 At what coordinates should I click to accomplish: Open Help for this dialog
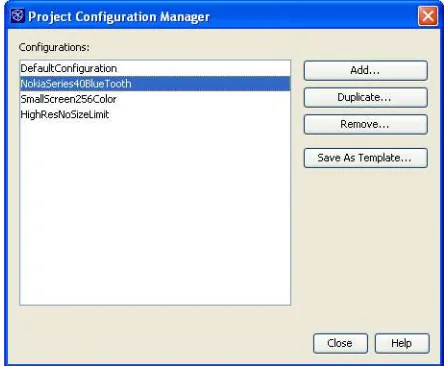(402, 343)
